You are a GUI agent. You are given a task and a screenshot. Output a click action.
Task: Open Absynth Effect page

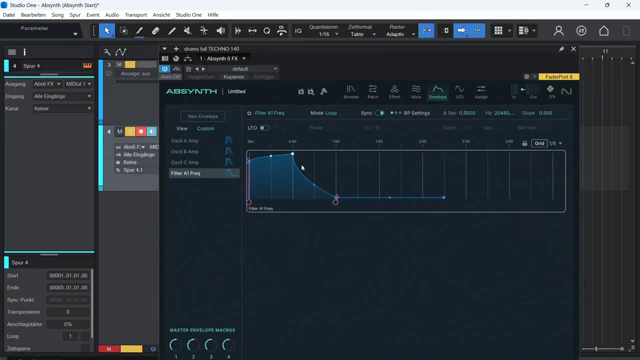coord(394,92)
